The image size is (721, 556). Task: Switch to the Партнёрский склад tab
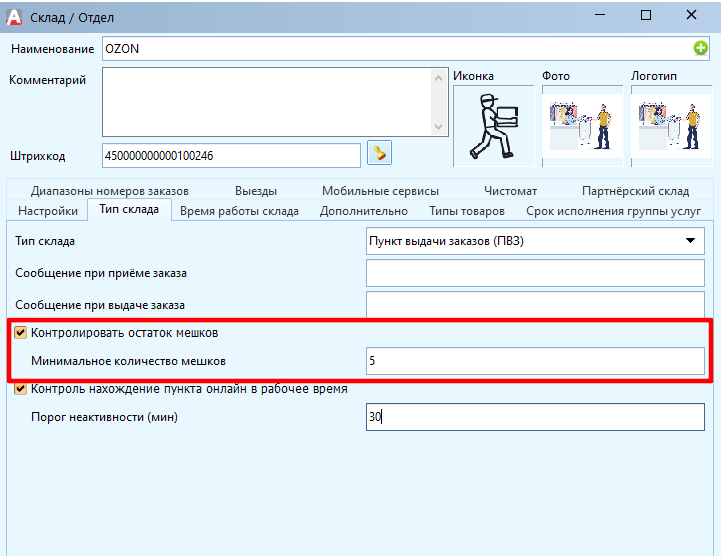(x=635, y=191)
